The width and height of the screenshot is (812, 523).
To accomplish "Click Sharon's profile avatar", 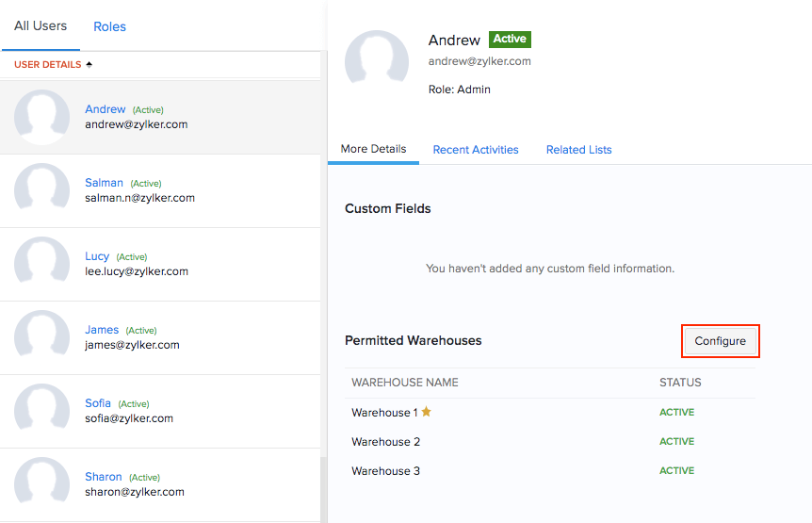I will pyautogui.click(x=41, y=484).
